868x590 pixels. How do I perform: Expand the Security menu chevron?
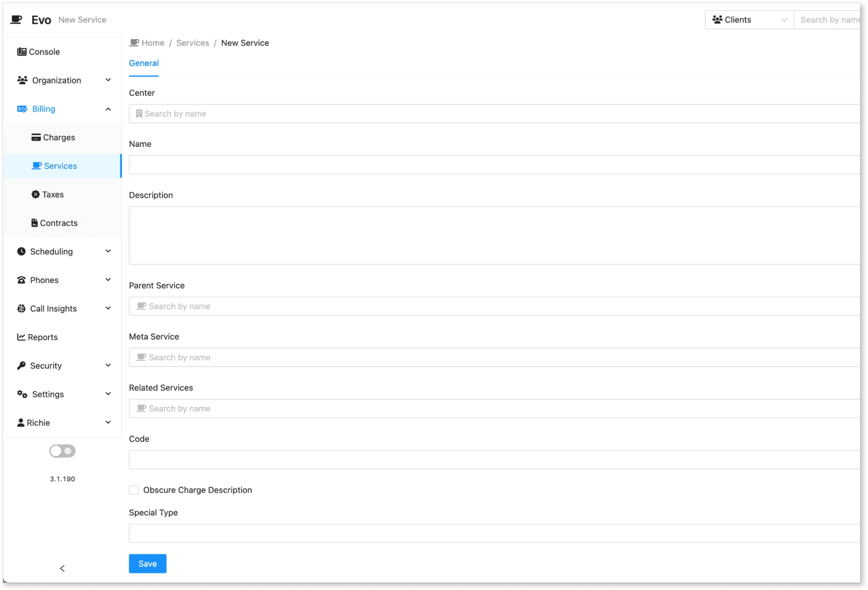108,365
